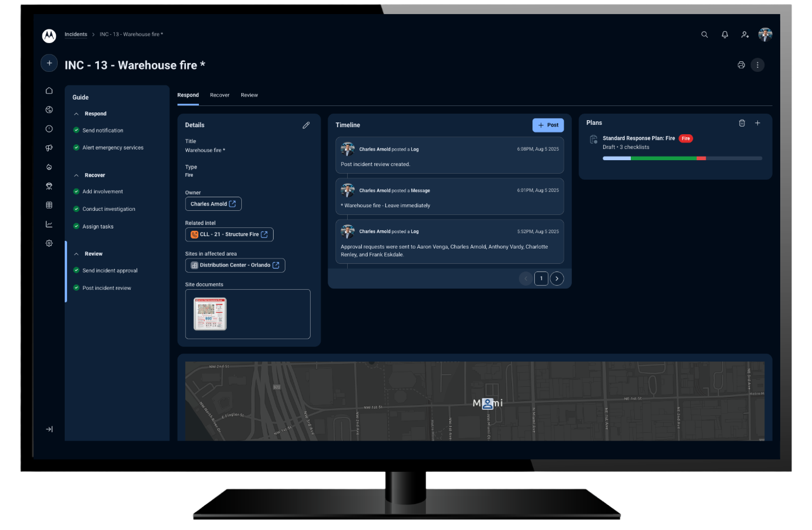The image size is (812, 530).
Task: Toggle the Conduct investigation checkmark
Action: pyautogui.click(x=76, y=209)
